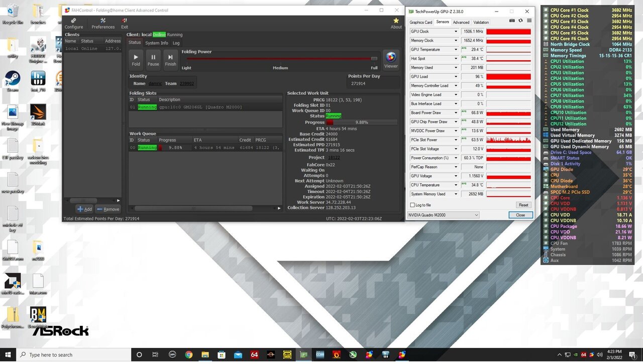Take GPU-Z screenshot with camera icon

pos(512,21)
